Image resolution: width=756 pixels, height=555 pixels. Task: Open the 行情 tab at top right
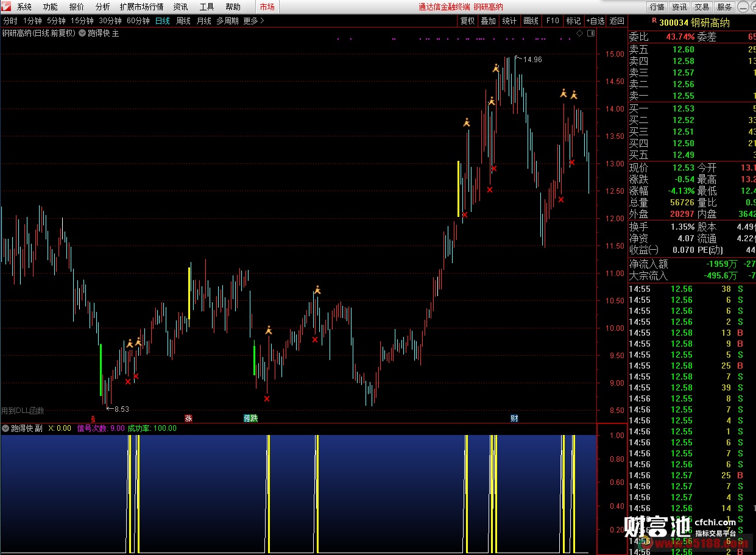[x=657, y=7]
